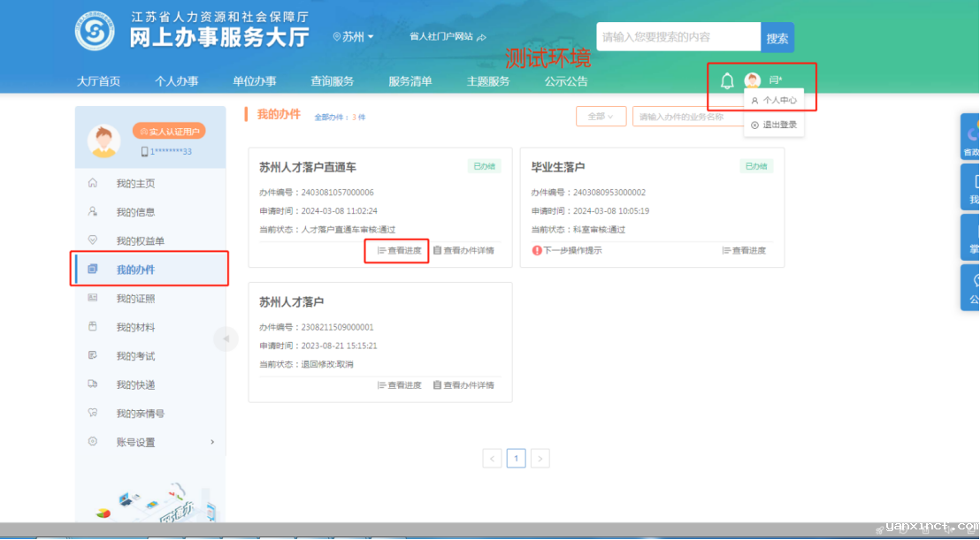The image size is (980, 540).
Task: Click 查看进度 for 苏州人才落户直通车
Action: 400,250
